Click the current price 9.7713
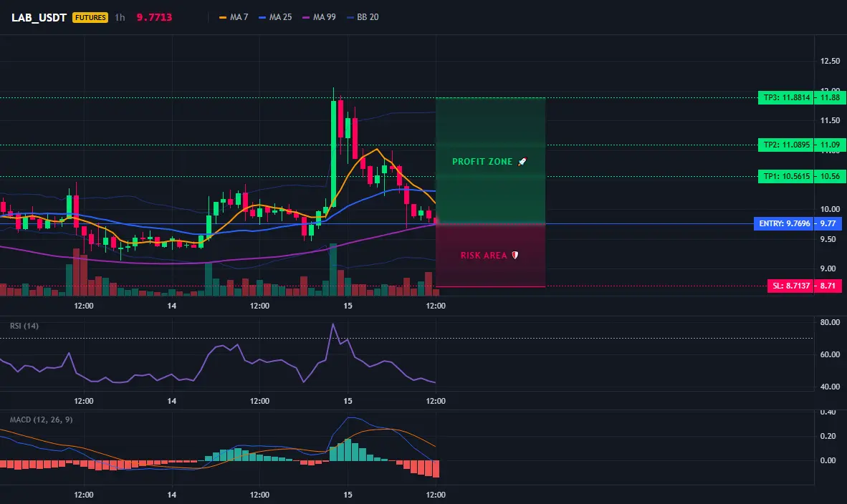Screen dimensions: 847x504 (154, 17)
